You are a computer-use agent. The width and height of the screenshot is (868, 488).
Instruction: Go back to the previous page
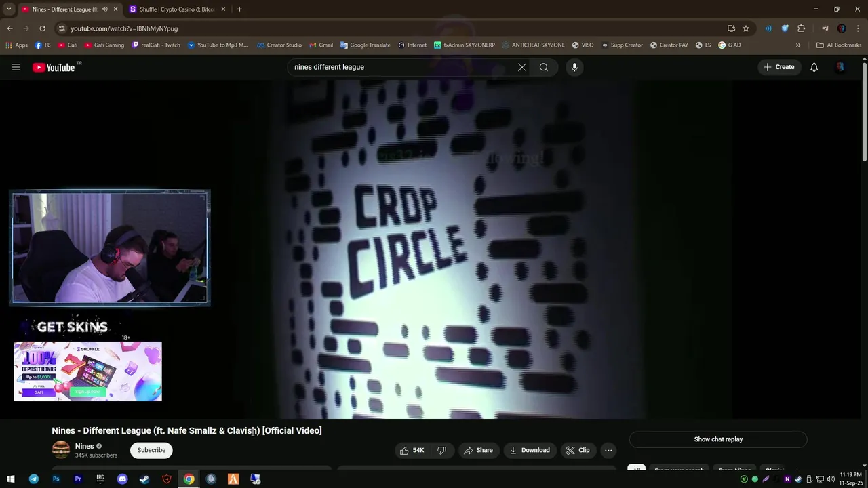coord(9,28)
